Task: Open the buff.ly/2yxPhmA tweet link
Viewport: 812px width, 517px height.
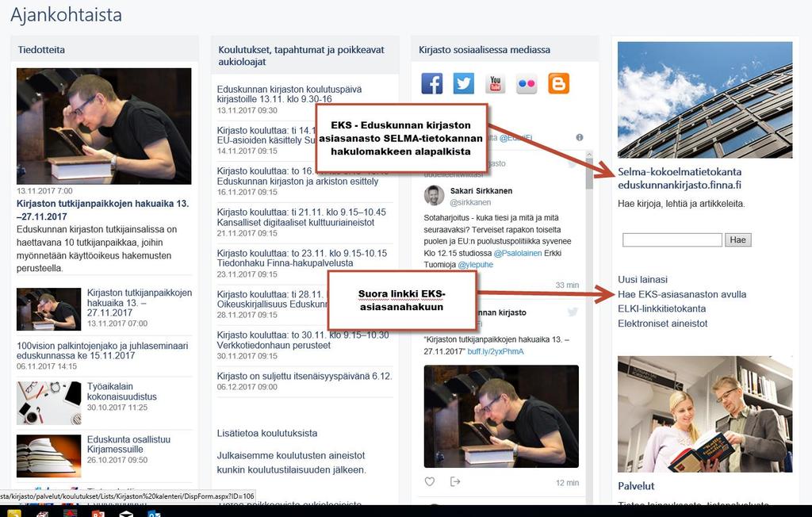Action: [x=496, y=351]
